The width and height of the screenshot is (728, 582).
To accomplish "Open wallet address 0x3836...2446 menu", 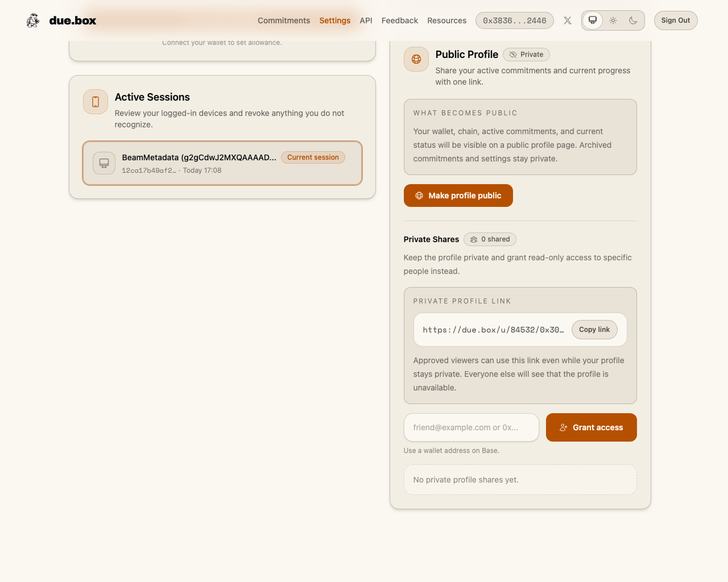I will pos(514,20).
